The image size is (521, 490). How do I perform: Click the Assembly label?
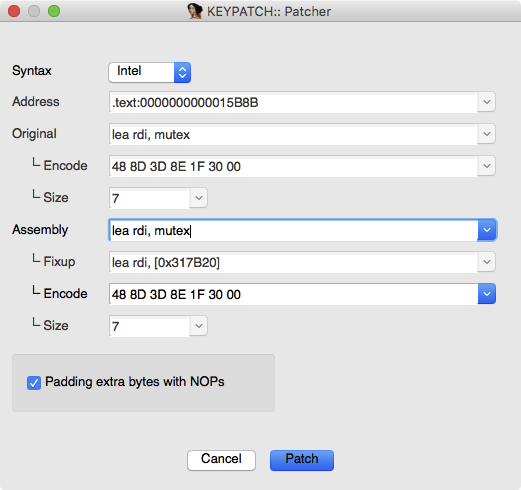[x=40, y=230]
